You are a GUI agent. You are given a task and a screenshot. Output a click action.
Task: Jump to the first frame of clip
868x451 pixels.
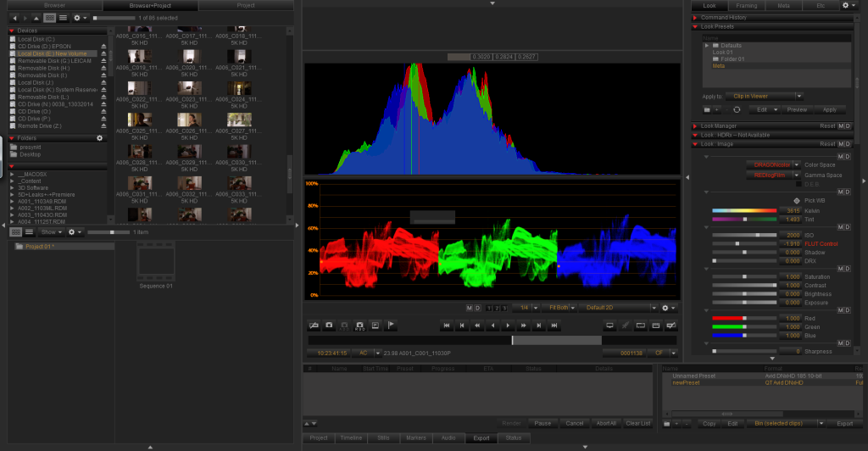[446, 326]
